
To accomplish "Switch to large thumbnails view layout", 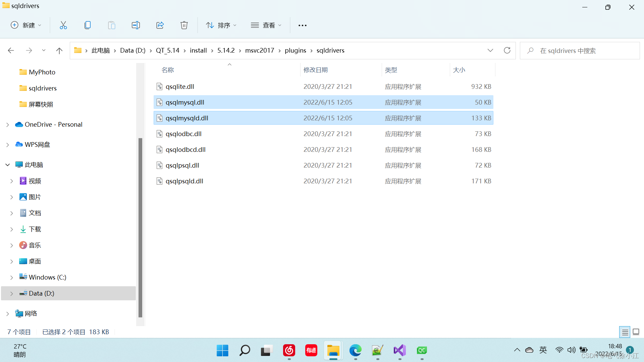I will [636, 332].
